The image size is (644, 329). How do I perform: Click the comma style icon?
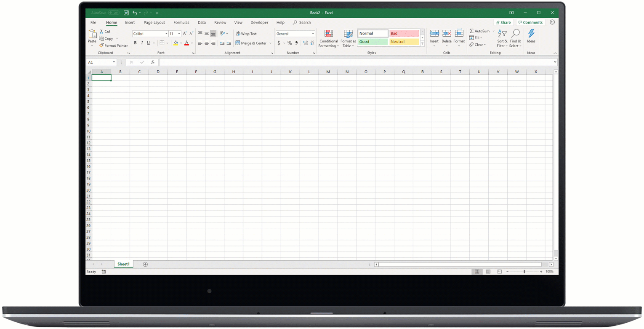click(x=296, y=43)
